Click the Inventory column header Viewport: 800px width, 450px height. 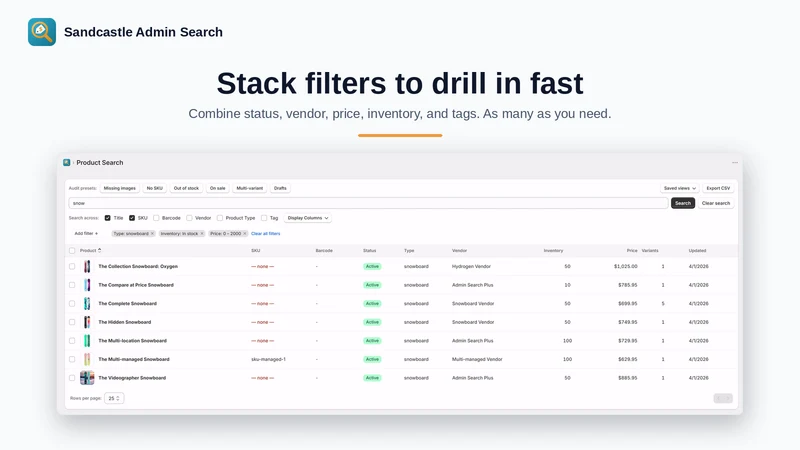(554, 251)
